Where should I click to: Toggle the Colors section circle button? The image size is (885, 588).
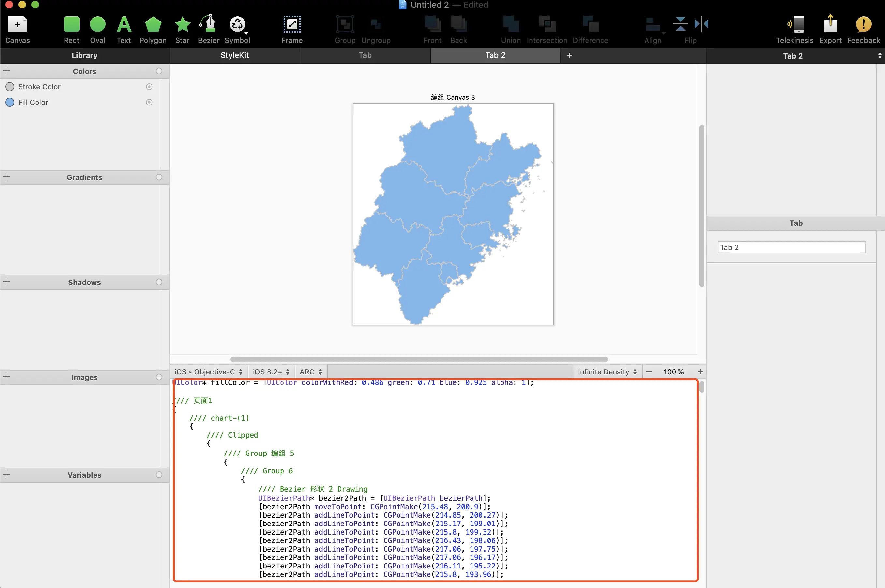(159, 71)
